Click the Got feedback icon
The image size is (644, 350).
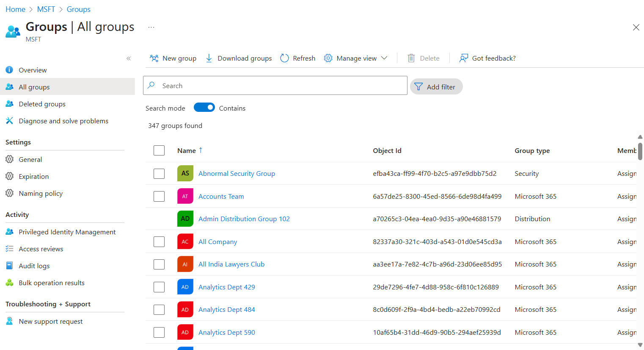tap(464, 58)
